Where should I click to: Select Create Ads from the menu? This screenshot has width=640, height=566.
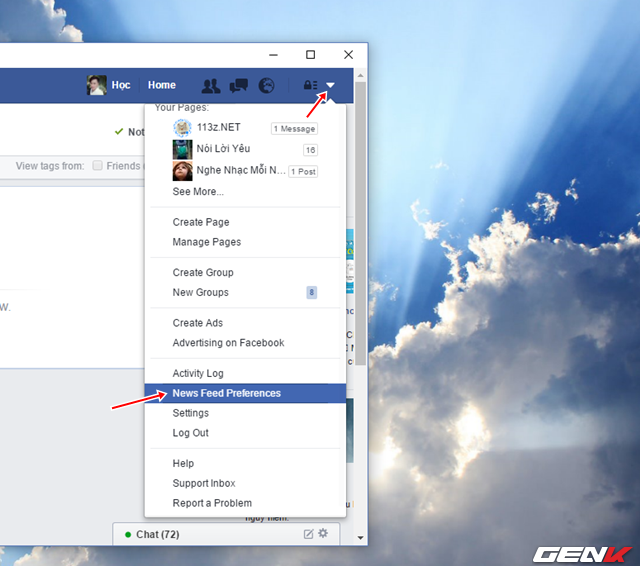[x=198, y=323]
